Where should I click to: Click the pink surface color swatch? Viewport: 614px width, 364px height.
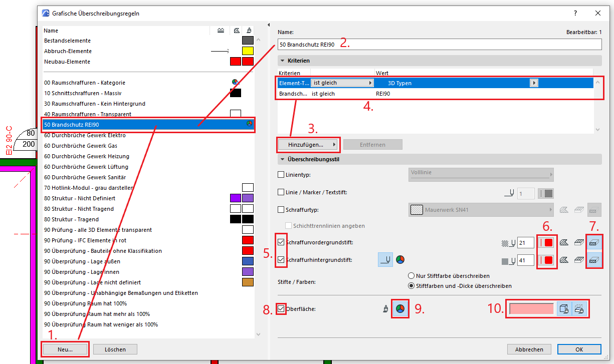point(531,309)
